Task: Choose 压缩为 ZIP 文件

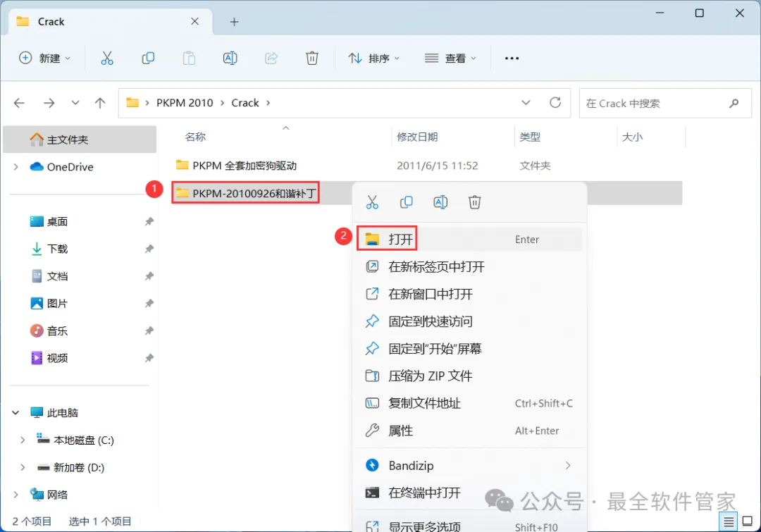Action: tap(469, 376)
